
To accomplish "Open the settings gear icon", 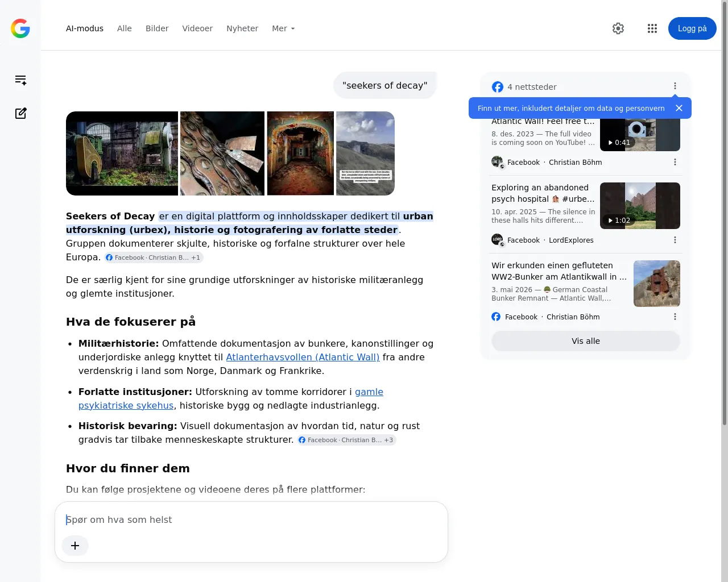I will (618, 28).
